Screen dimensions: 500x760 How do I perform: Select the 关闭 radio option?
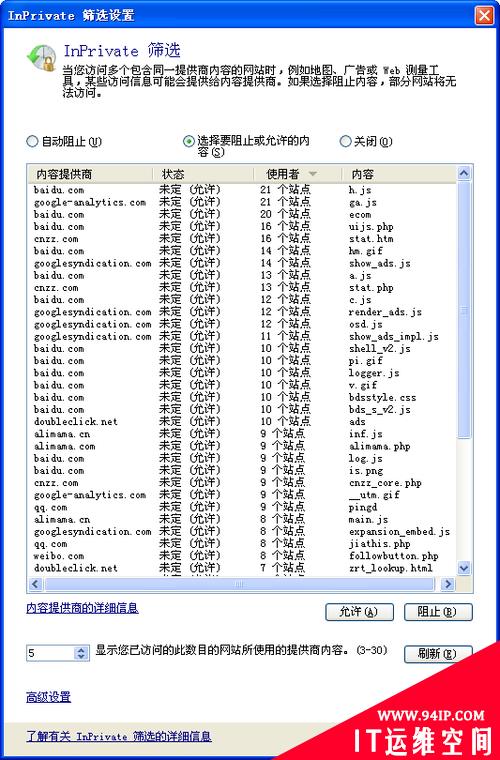345,142
